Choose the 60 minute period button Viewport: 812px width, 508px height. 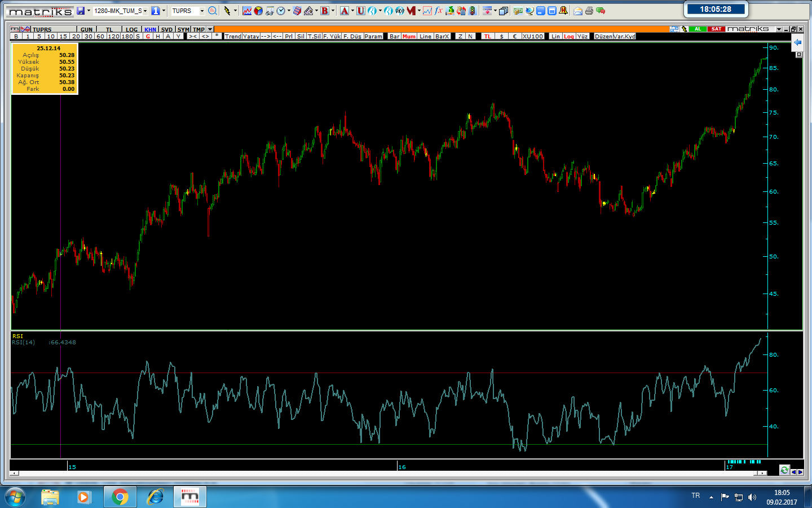[100, 36]
